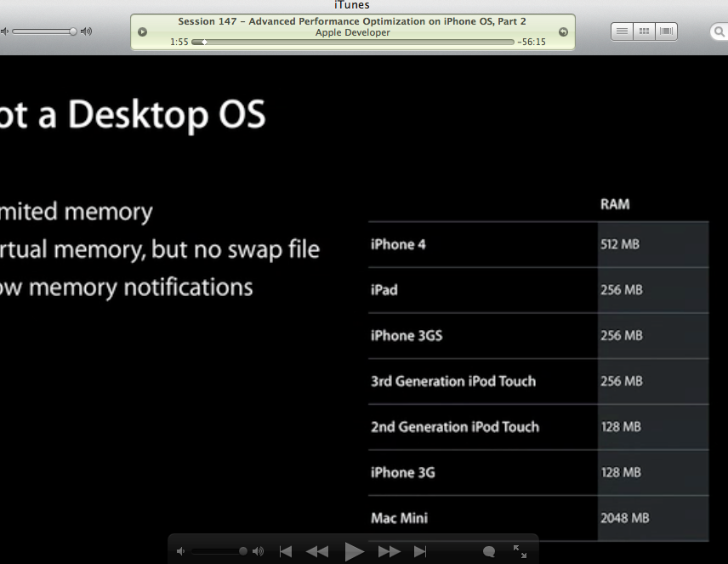Click the elapsed time 1:55

(x=179, y=42)
